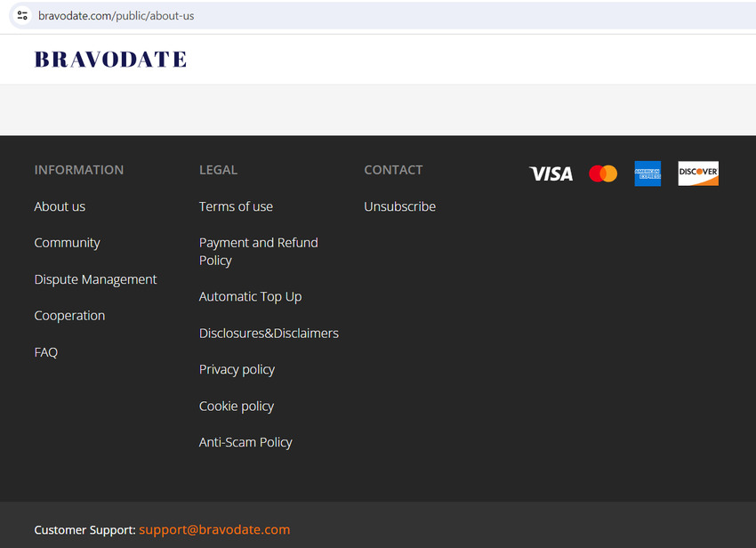Click the LEGAL footer heading
756x548 pixels.
pyautogui.click(x=218, y=170)
